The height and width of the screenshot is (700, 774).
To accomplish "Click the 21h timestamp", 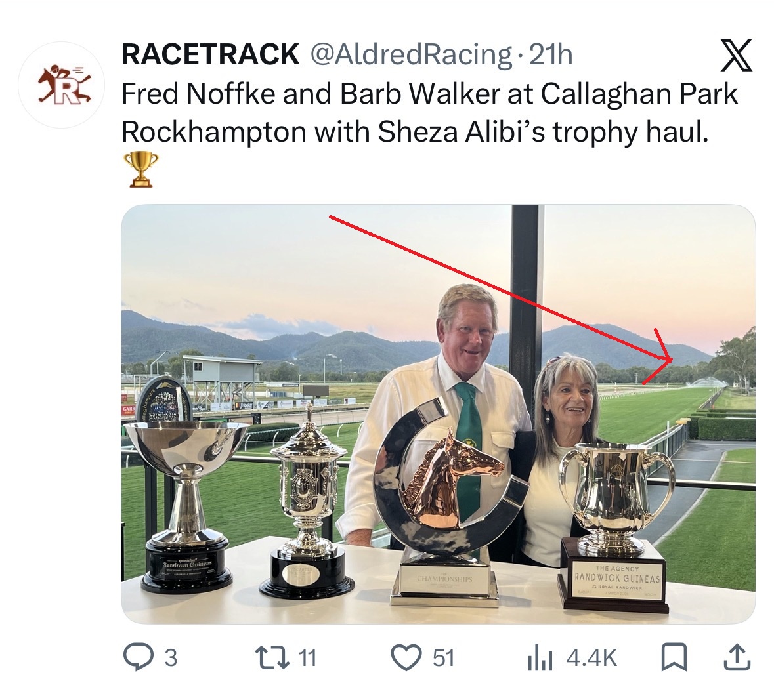I will click(x=551, y=54).
